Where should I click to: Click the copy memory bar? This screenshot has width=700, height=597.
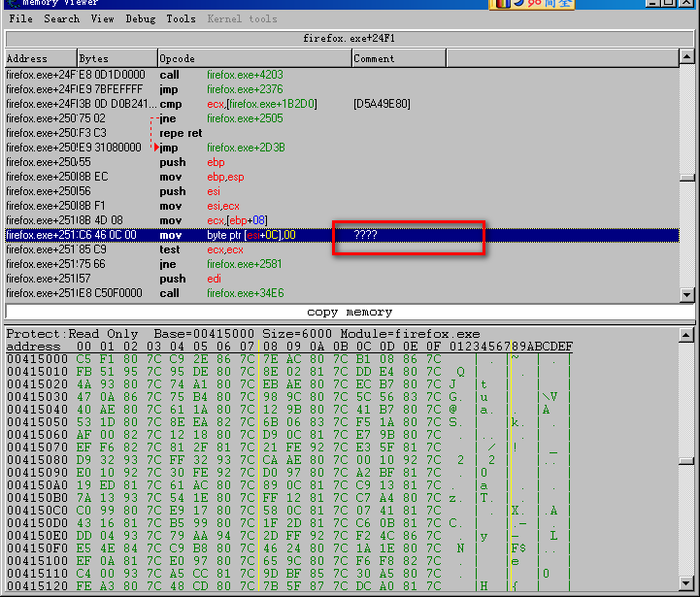pos(349,313)
